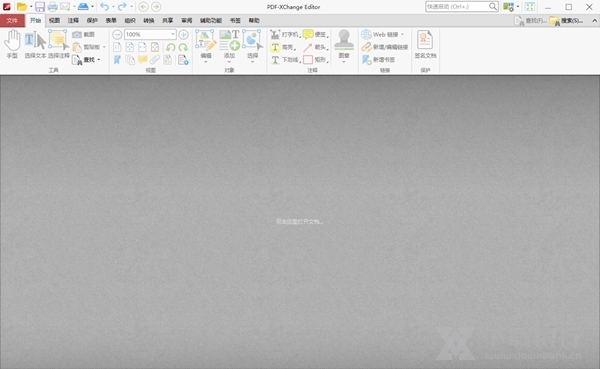Go to previous view (left circle arrow)

(143, 7)
